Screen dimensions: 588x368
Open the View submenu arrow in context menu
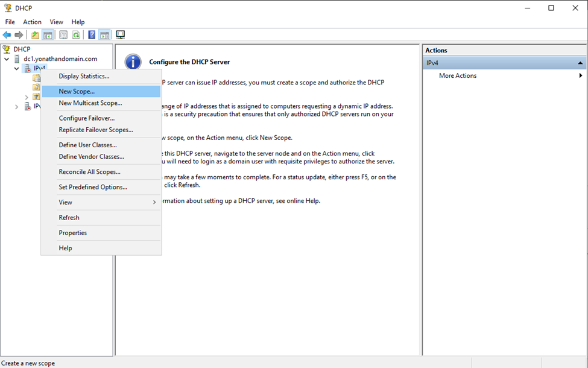click(x=154, y=202)
